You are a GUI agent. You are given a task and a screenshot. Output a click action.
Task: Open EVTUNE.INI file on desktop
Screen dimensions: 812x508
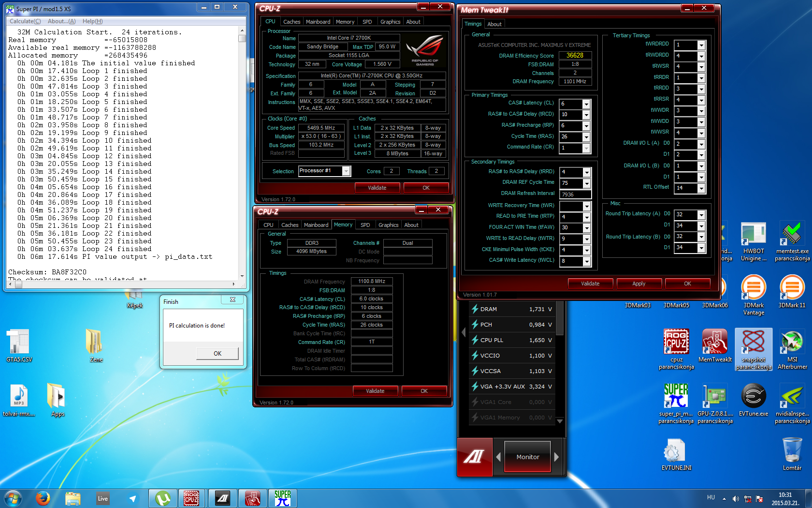pos(676,454)
